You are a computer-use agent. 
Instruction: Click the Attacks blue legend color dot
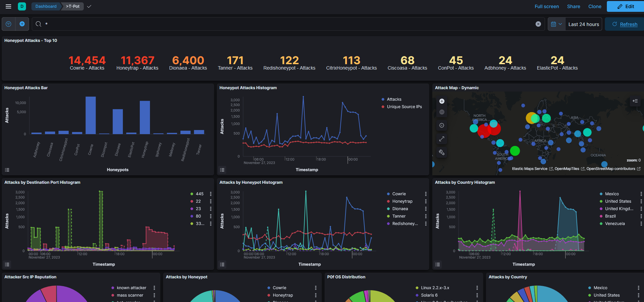pyautogui.click(x=383, y=99)
